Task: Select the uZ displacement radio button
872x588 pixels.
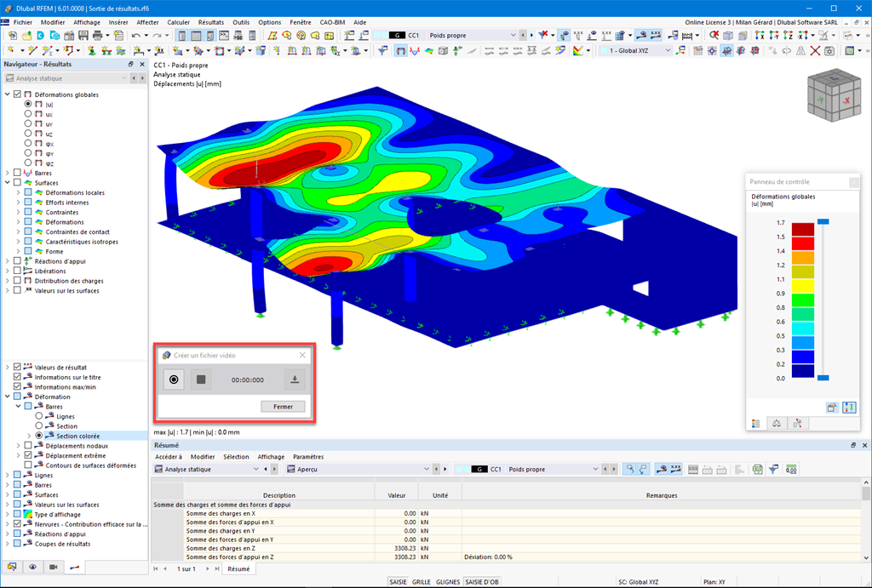Action: pyautogui.click(x=28, y=134)
